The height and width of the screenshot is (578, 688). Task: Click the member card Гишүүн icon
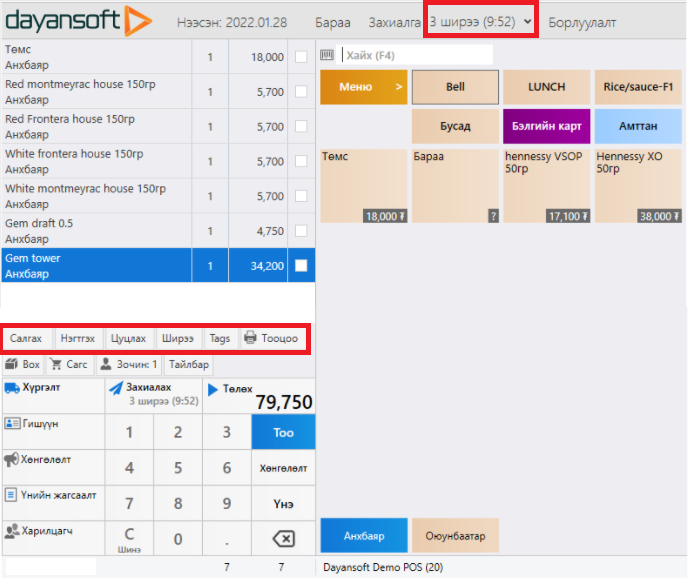(12, 423)
